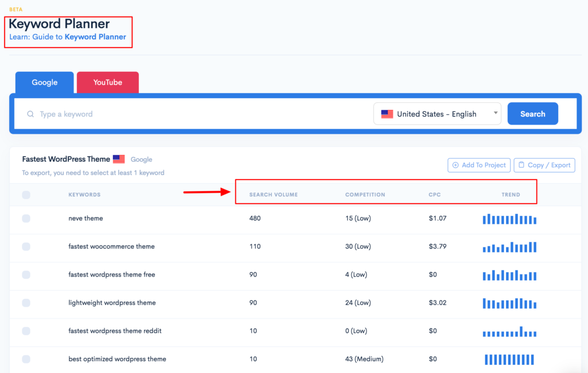Screen dimensions: 588x373
Task: Sort by Search Volume column
Action: 273,195
